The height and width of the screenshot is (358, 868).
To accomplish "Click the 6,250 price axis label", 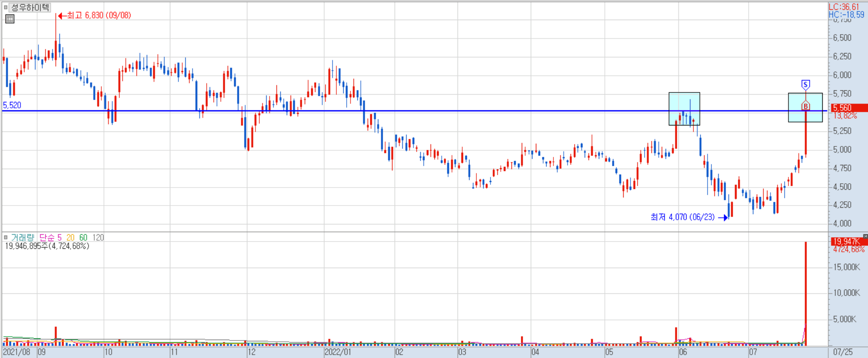I will pos(842,57).
